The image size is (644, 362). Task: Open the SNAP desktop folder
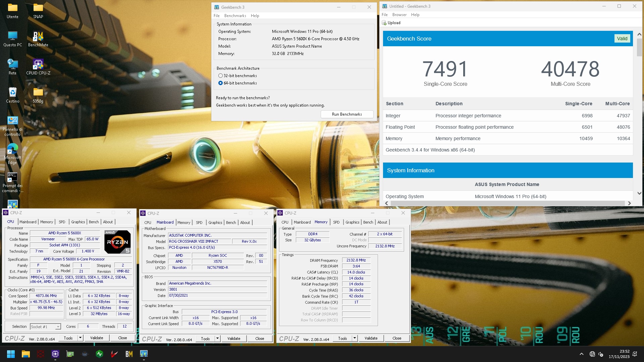[38, 11]
